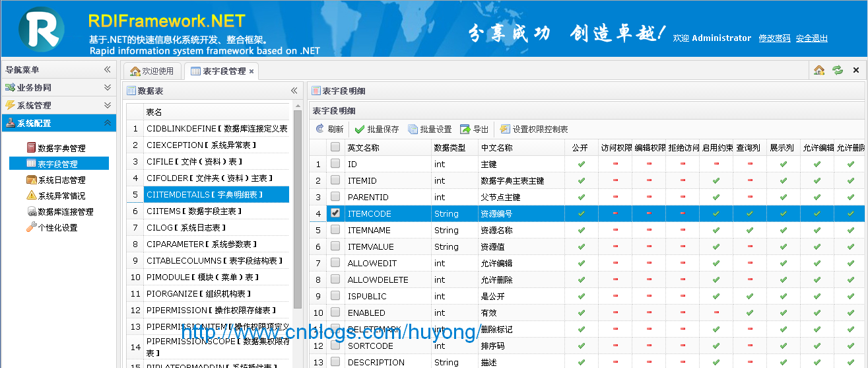
Task: Collapse the 数据表 panel
Action: click(294, 91)
